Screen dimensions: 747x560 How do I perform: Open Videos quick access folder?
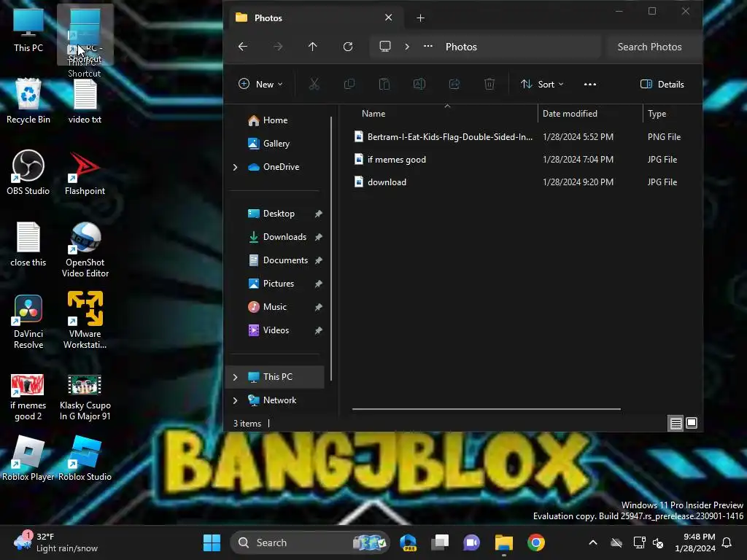click(x=276, y=330)
